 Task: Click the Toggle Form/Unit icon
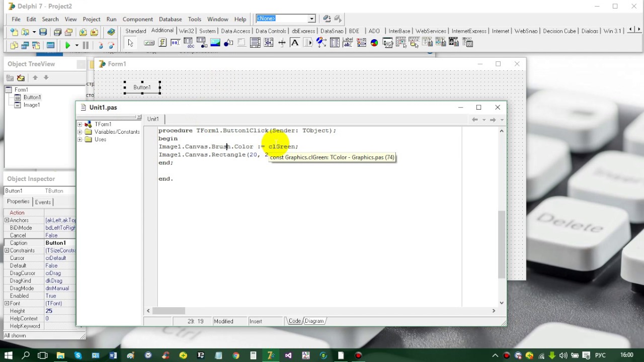tap(36, 45)
